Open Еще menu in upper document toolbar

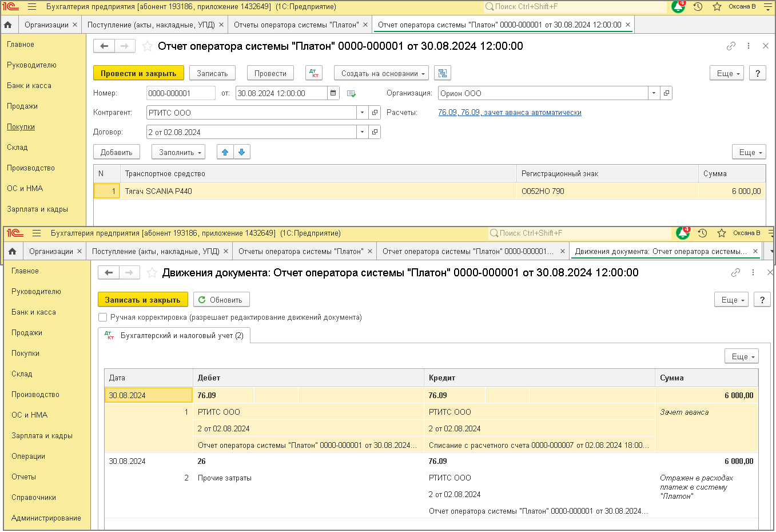(x=727, y=73)
